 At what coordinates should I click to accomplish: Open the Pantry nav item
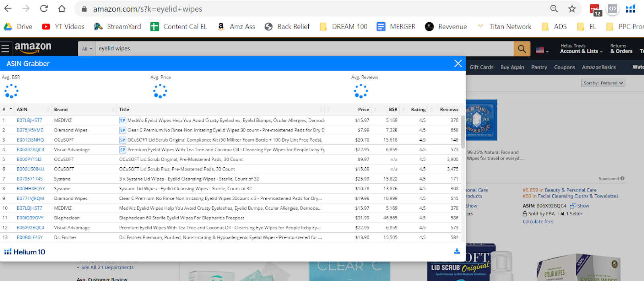539,67
